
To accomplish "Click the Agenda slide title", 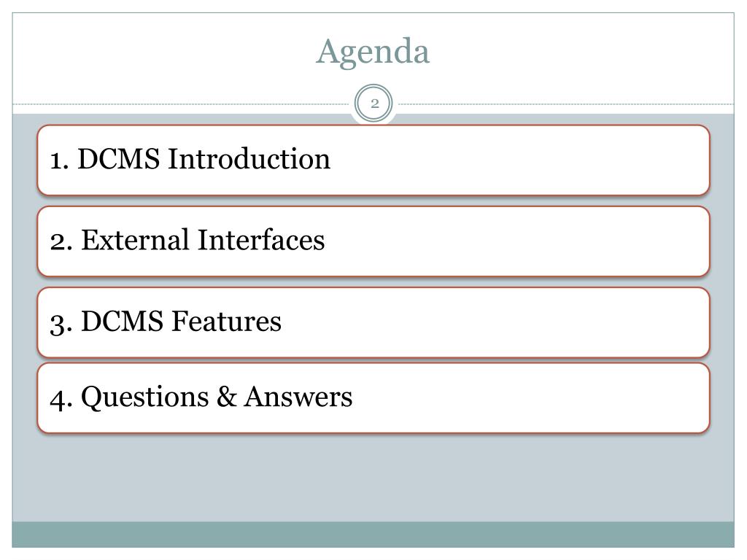I will tap(373, 52).
